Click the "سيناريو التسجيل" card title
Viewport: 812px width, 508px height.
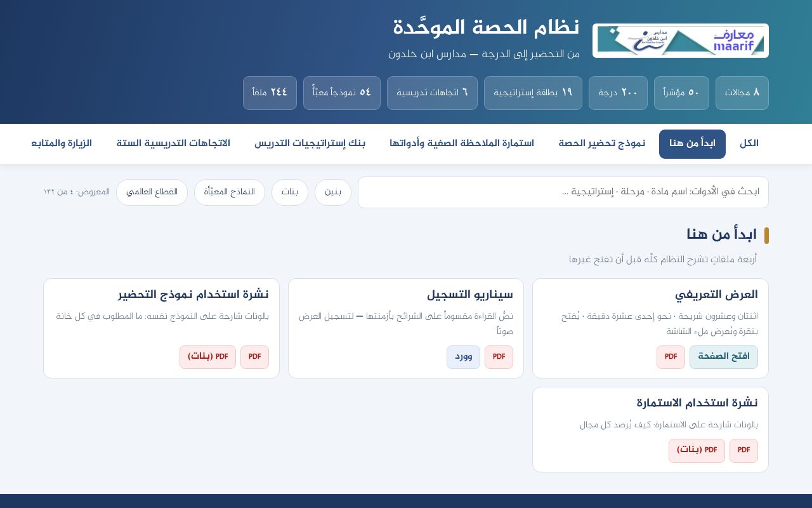pyautogui.click(x=470, y=295)
